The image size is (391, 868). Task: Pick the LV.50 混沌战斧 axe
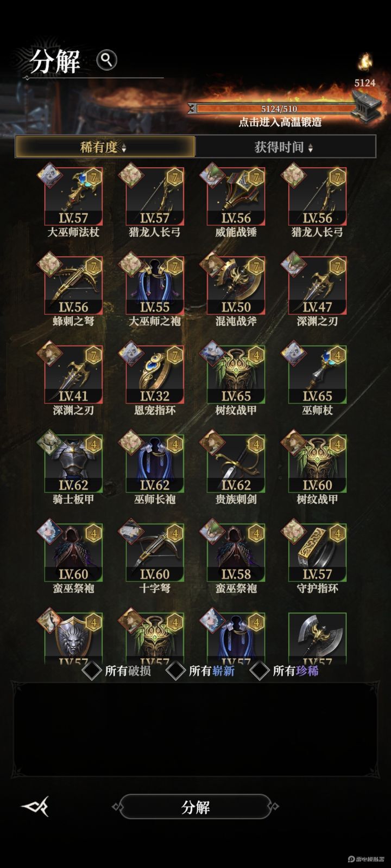click(236, 285)
